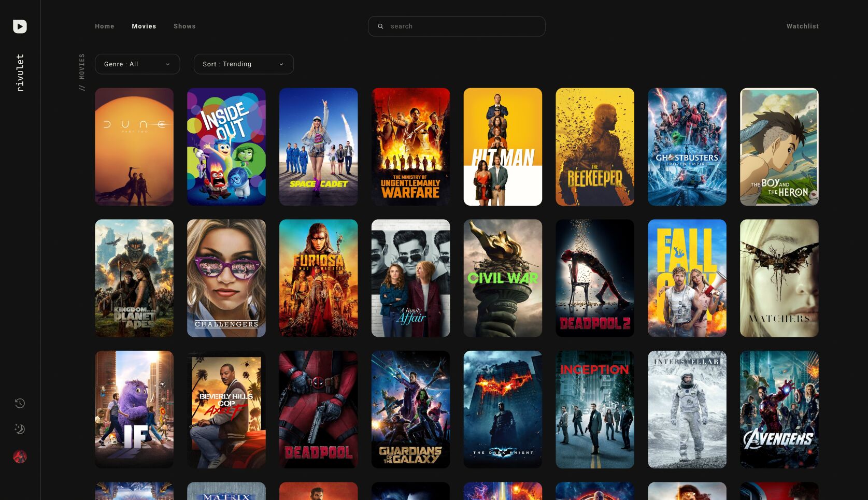Open the Space Cadet poster
The height and width of the screenshot is (500, 868).
coord(319,147)
